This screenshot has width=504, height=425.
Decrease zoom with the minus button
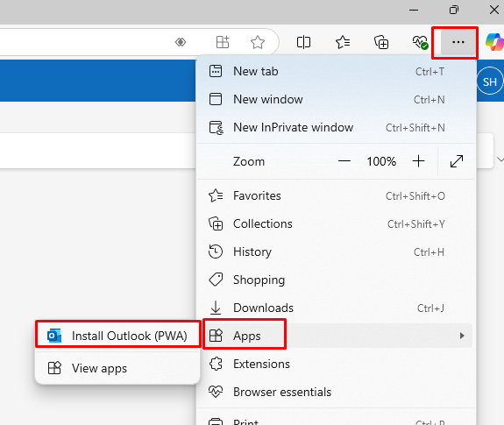(344, 161)
